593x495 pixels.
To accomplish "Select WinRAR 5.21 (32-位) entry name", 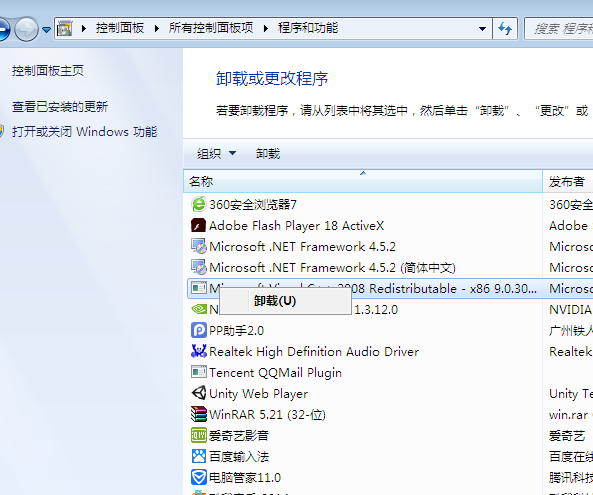I will pos(267,414).
